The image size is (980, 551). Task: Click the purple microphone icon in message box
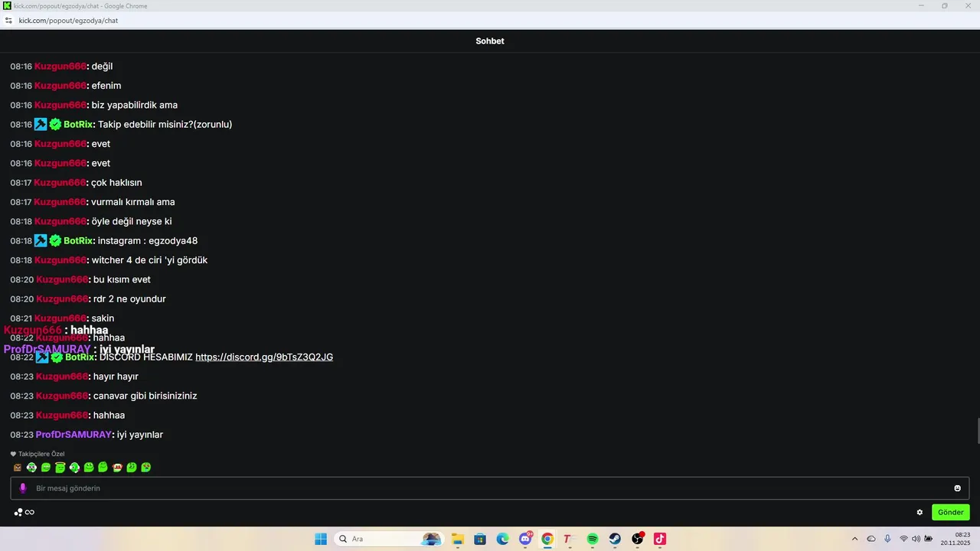pos(23,488)
